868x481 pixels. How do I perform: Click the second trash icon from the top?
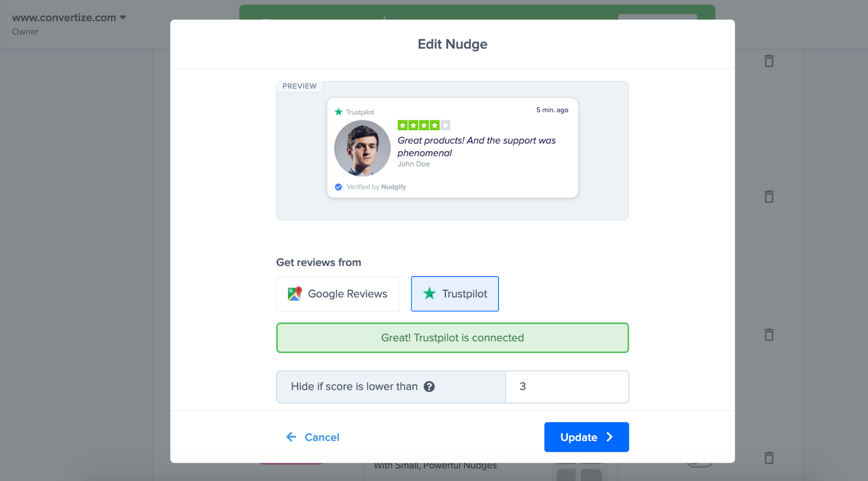click(x=769, y=196)
